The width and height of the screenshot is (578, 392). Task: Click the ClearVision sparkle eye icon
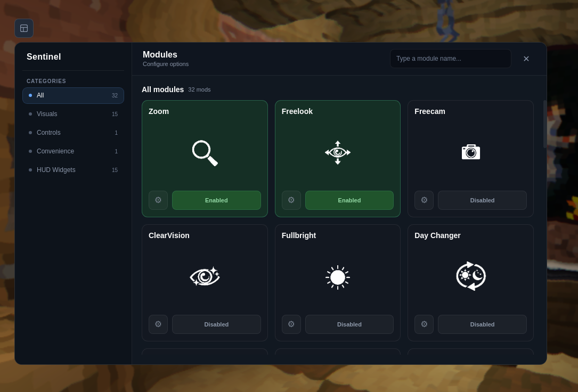tap(205, 276)
